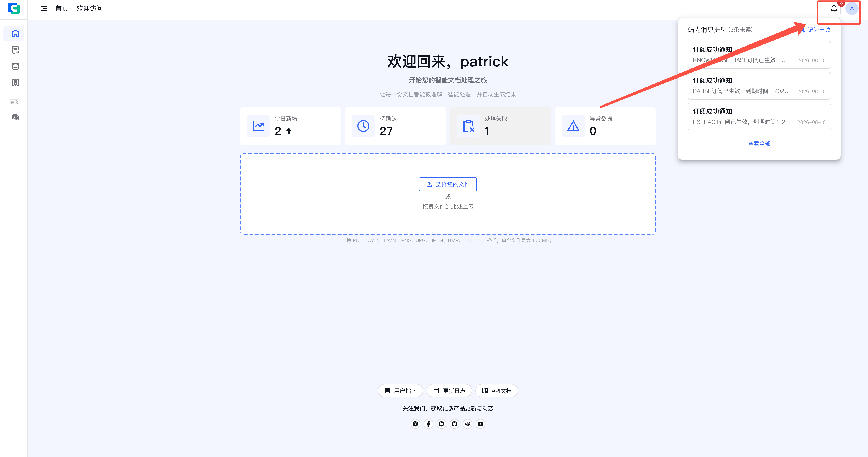Open the Microsoft Teams social link
868x457 pixels.
click(x=467, y=424)
